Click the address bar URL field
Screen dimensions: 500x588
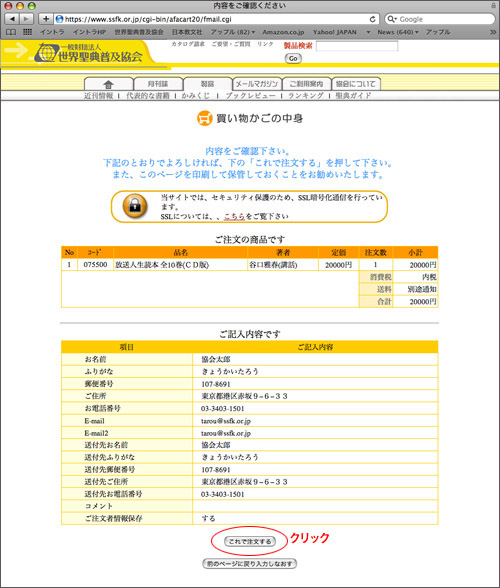[216, 19]
